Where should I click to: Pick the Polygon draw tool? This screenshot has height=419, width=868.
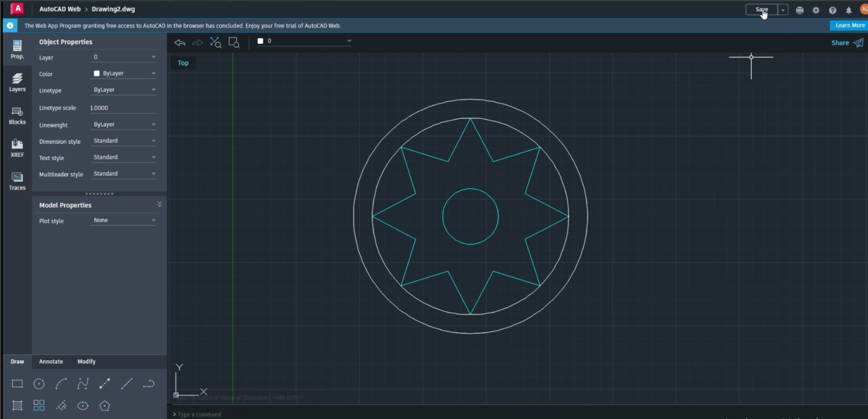[105, 406]
